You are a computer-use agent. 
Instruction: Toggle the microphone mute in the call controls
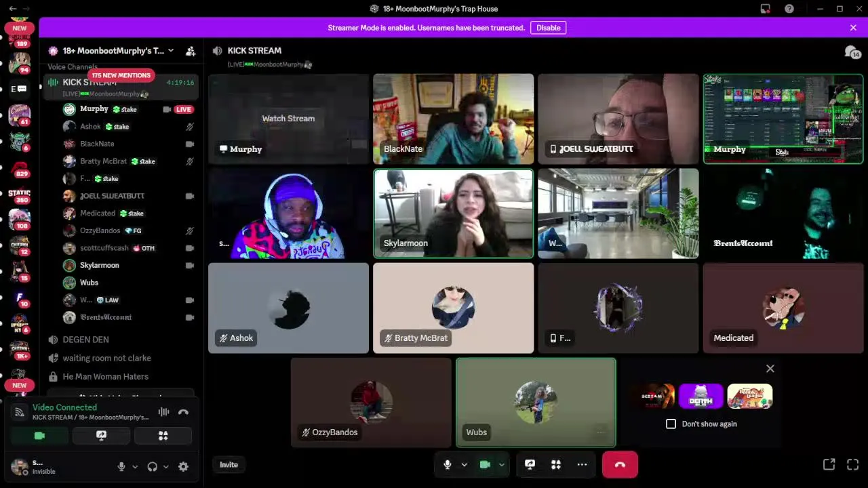pos(447,464)
